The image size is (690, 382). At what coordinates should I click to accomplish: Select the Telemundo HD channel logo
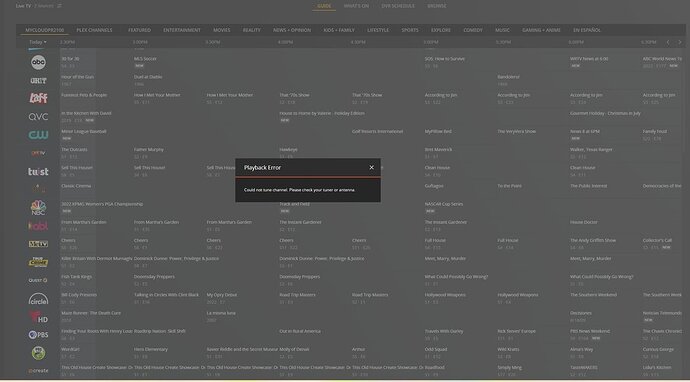tap(38, 317)
